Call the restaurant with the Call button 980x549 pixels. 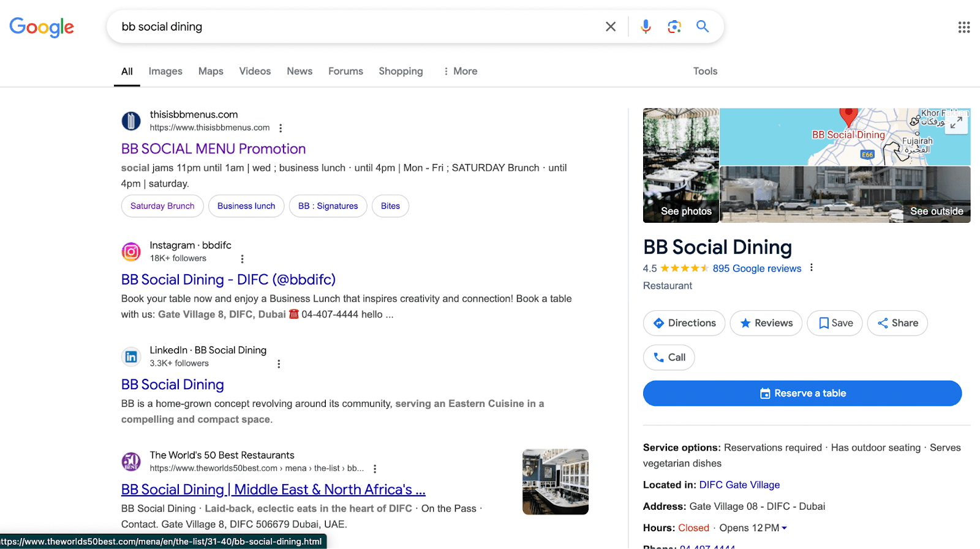[x=669, y=357]
